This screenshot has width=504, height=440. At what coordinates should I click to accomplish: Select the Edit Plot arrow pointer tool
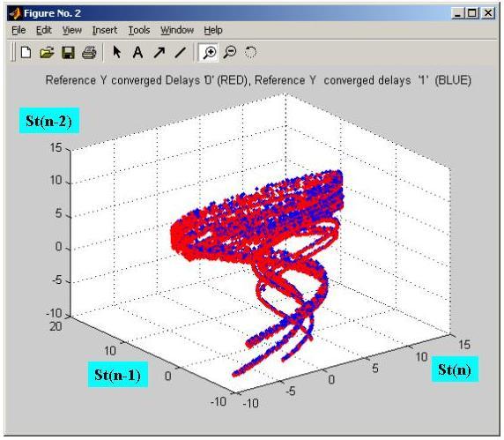(x=117, y=52)
